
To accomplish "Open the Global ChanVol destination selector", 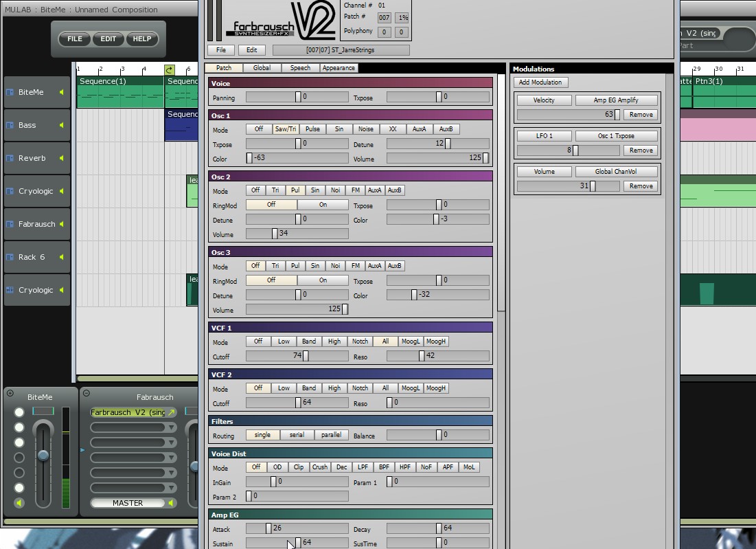I will point(616,172).
